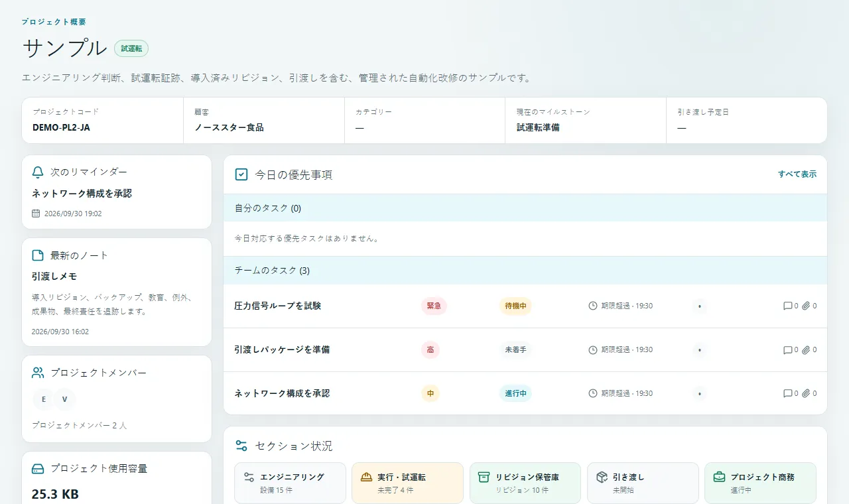The width and height of the screenshot is (849, 504).
Task: Open task 圧力信号ループを試験
Action: 278,306
